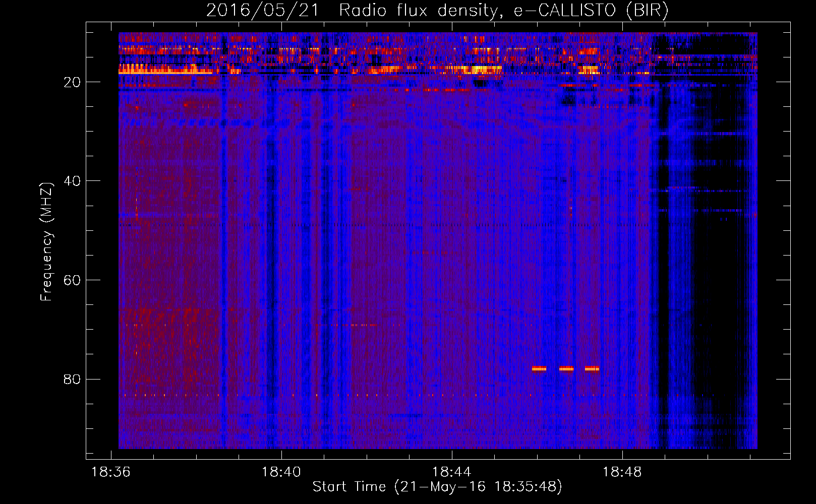Click the "18:36" time tick label
Screen dimensions: 816x504
110,472
